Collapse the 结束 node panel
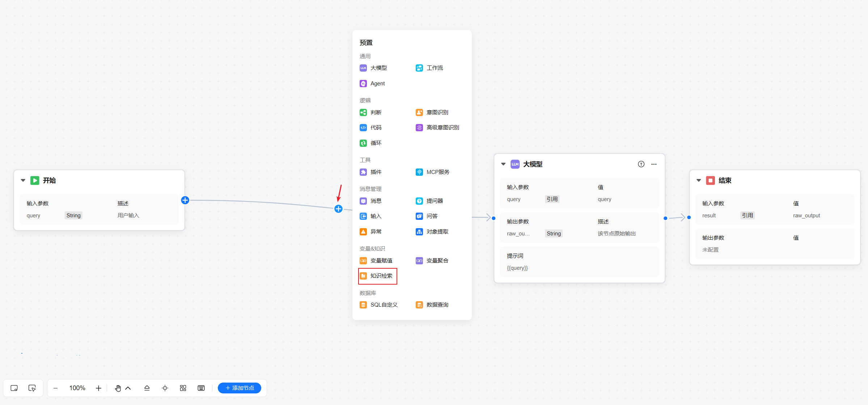The width and height of the screenshot is (868, 405). (699, 180)
